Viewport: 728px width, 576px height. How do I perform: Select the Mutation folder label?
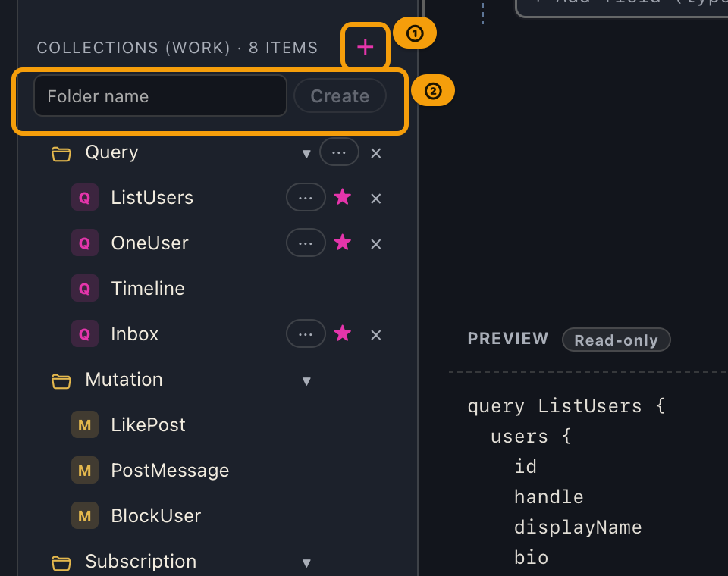(124, 380)
